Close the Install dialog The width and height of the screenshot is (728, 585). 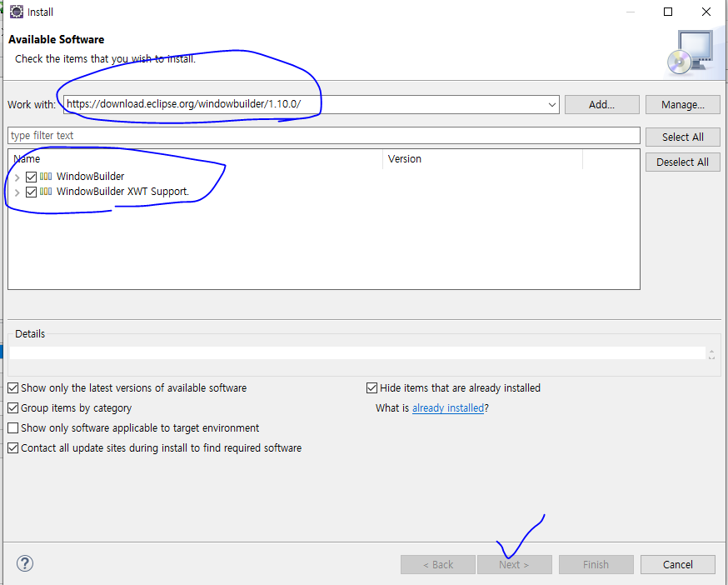click(706, 12)
